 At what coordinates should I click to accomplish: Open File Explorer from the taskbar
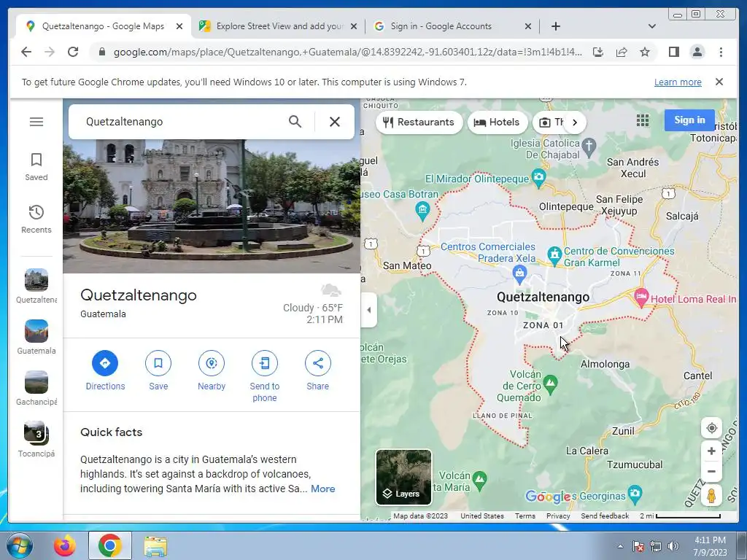pos(155,545)
